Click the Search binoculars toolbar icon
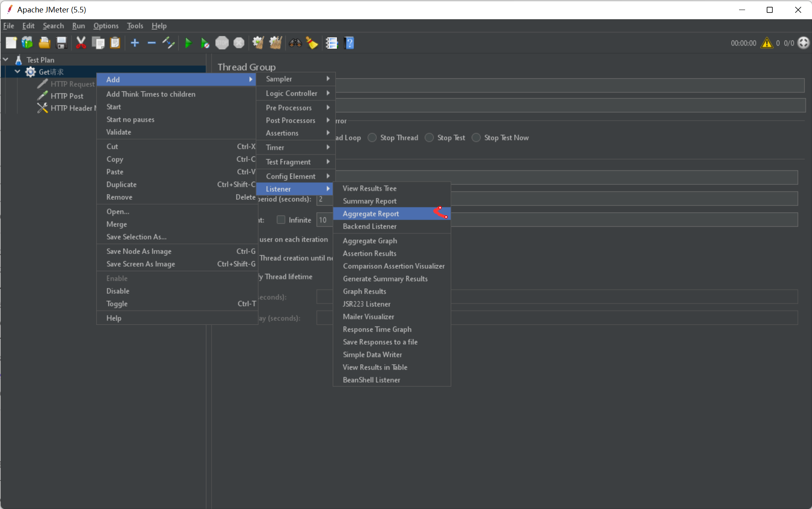The image size is (812, 509). click(295, 43)
